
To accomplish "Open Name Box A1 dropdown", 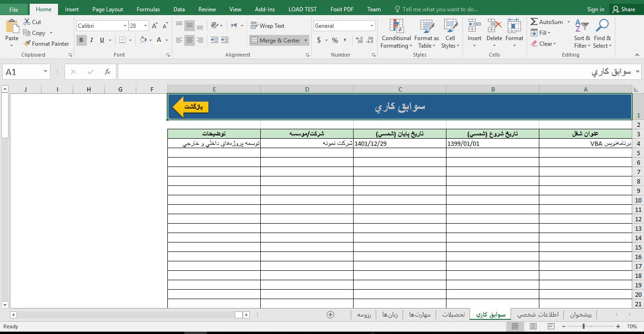I will pos(45,72).
